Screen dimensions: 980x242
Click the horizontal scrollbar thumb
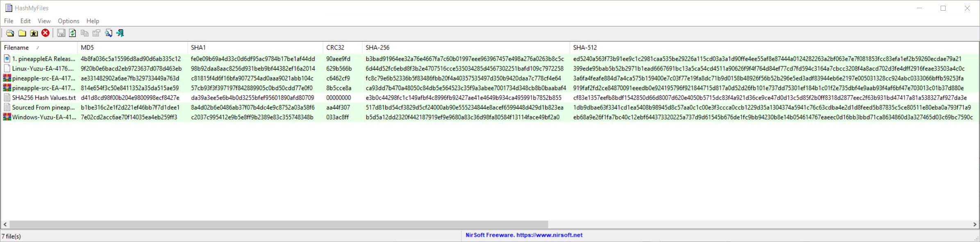279,224
